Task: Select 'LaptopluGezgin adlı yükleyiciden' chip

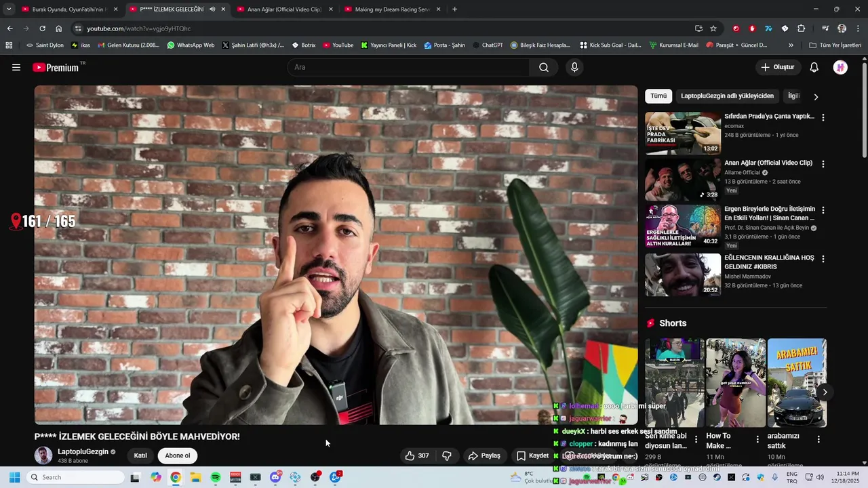Action: click(x=727, y=96)
